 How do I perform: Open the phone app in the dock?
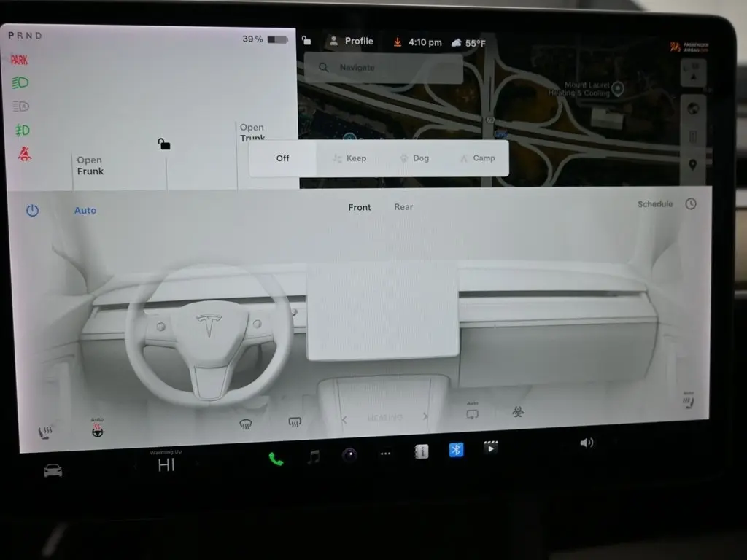276,459
